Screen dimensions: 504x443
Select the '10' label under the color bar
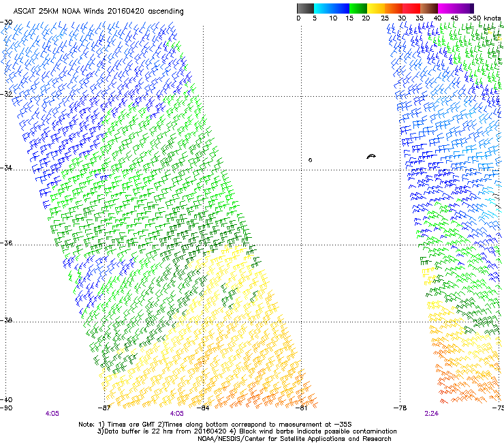pyautogui.click(x=333, y=18)
